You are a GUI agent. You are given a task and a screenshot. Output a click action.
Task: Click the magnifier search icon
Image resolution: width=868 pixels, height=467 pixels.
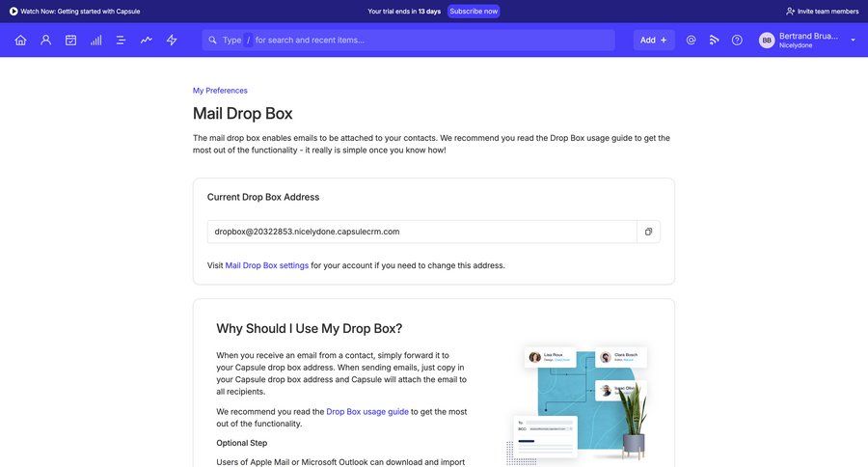212,40
